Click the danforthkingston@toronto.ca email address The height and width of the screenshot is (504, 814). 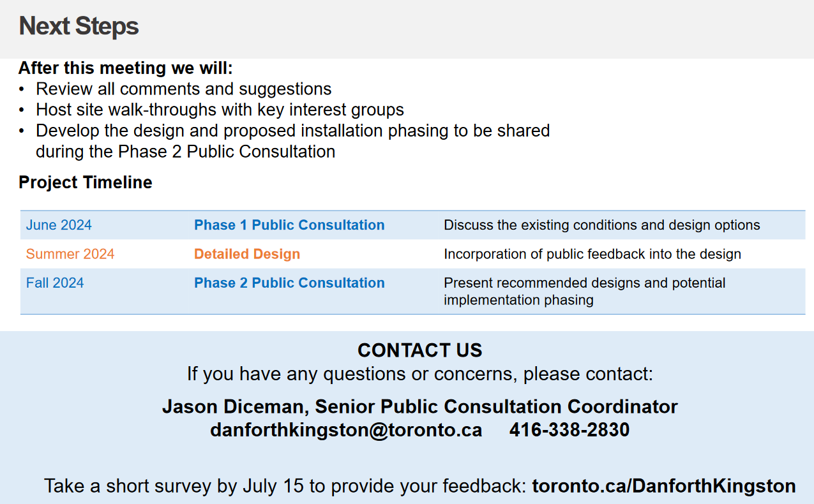(346, 430)
